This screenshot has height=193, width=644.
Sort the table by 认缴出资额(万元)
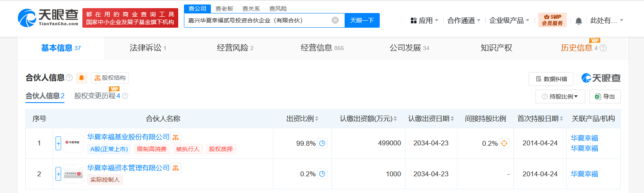coord(395,119)
